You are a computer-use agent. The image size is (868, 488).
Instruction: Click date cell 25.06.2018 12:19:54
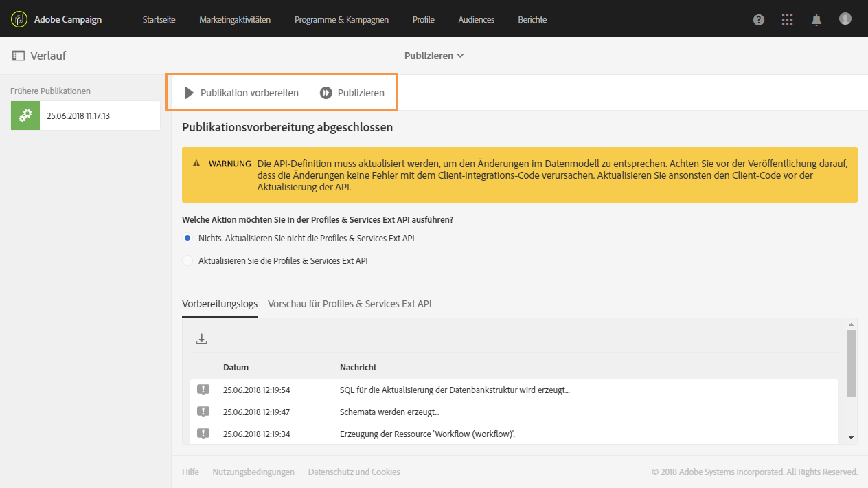pos(257,390)
